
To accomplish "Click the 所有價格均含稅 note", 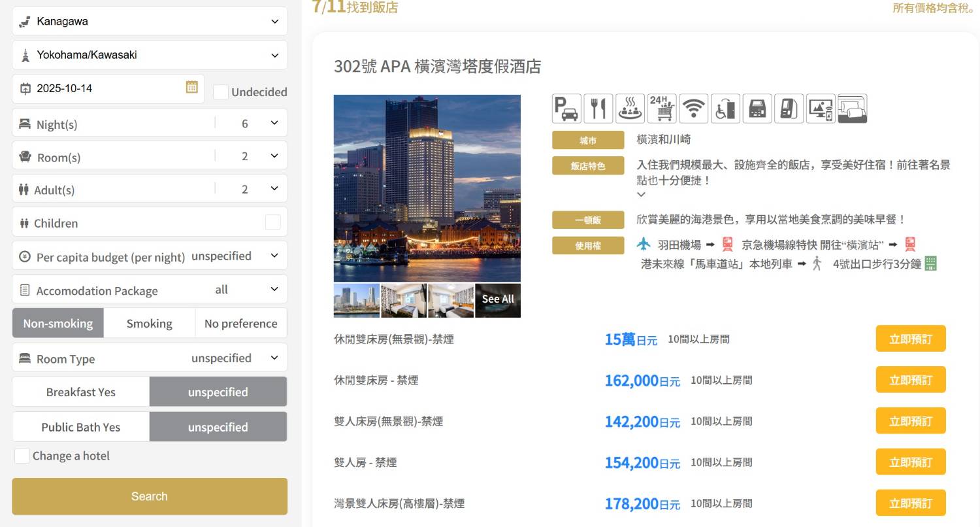I will click(x=935, y=8).
